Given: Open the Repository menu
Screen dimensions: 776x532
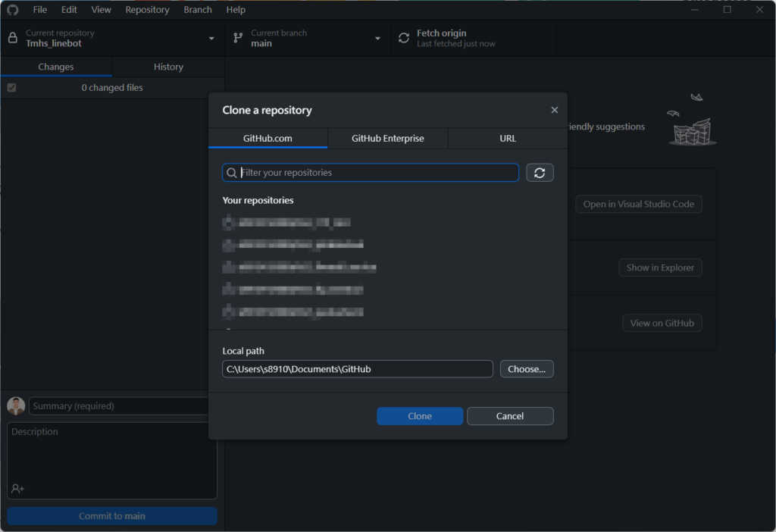Looking at the screenshot, I should pos(147,9).
